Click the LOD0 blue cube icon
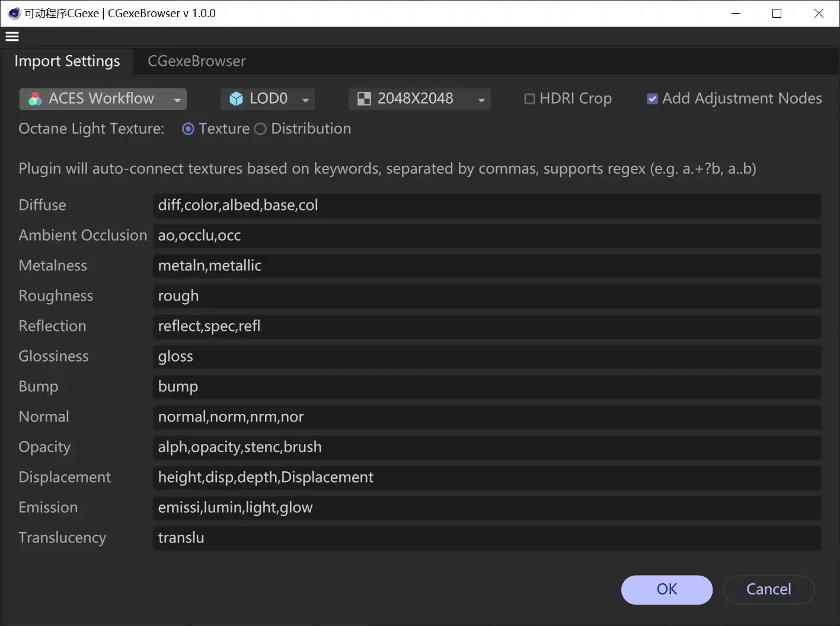Viewport: 840px width, 626px height. point(236,99)
